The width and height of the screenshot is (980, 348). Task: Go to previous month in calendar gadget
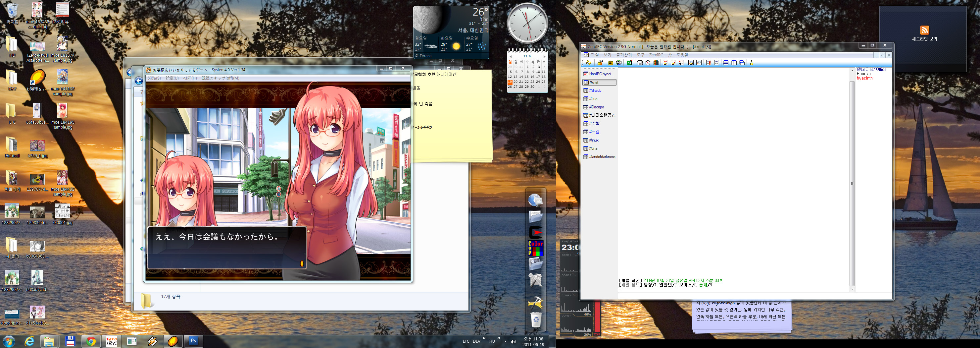pos(511,56)
